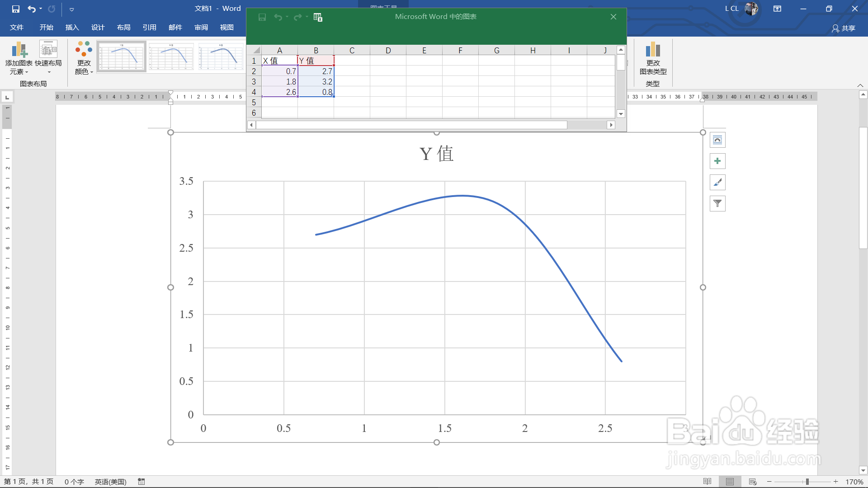Viewport: 868px width, 488px height.
Task: Open the Undo history dropdown arrow
Action: pos(41,9)
